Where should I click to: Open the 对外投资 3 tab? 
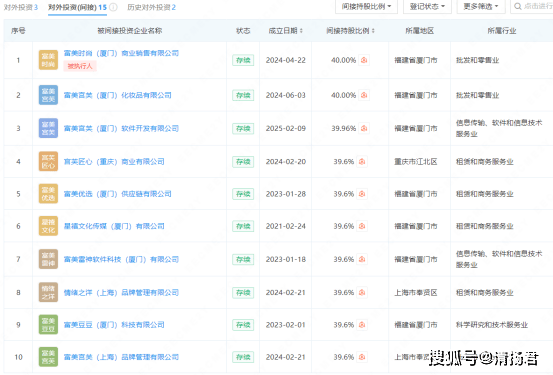click(x=20, y=7)
